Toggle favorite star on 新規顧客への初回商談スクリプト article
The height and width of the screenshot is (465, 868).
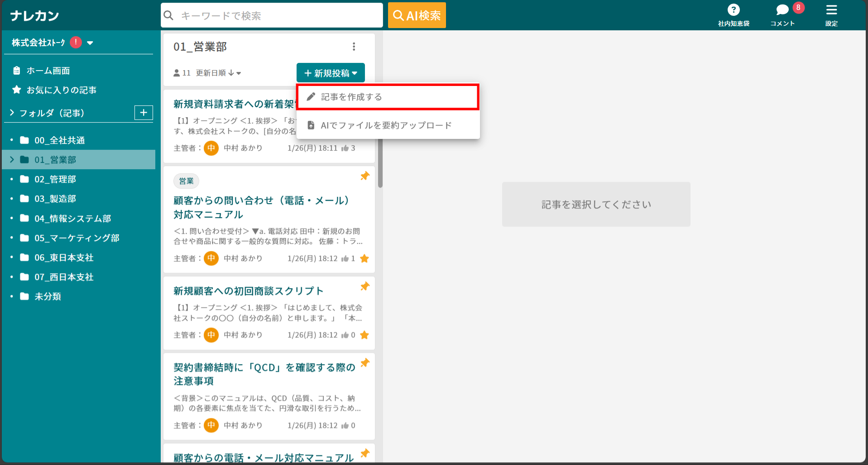[x=364, y=335]
